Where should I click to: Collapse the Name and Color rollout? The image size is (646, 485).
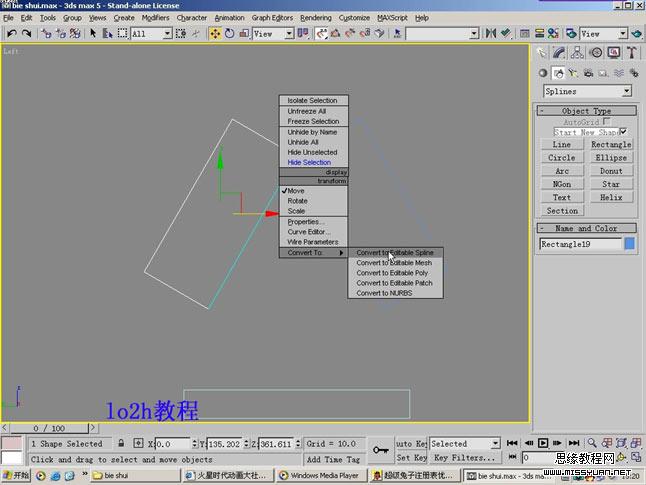[587, 228]
